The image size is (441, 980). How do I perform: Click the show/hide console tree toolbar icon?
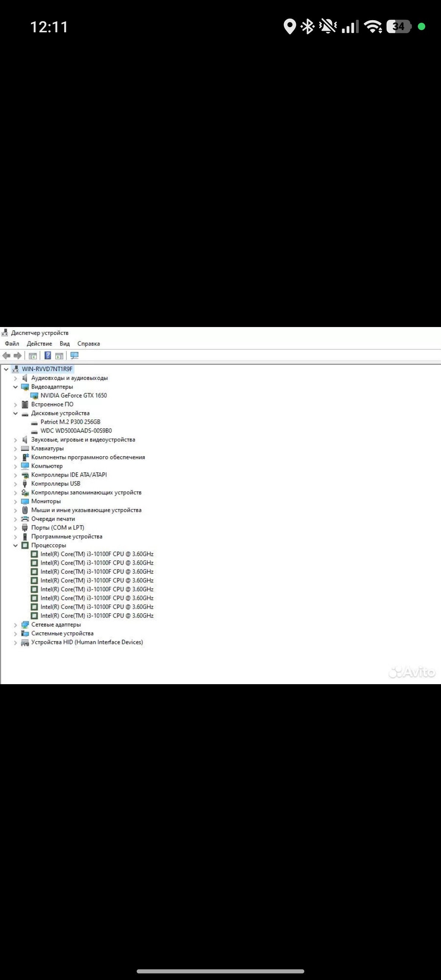[33, 356]
